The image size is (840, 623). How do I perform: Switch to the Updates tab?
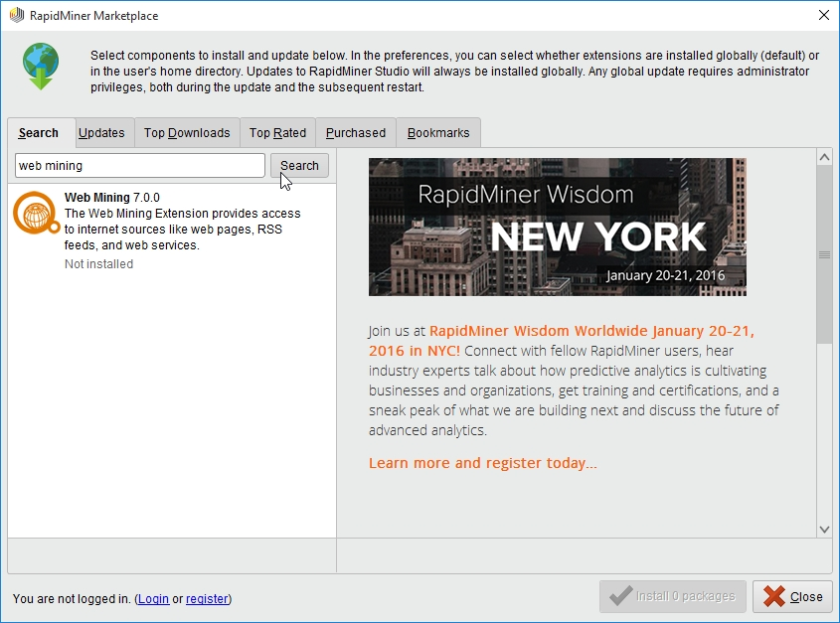click(103, 132)
